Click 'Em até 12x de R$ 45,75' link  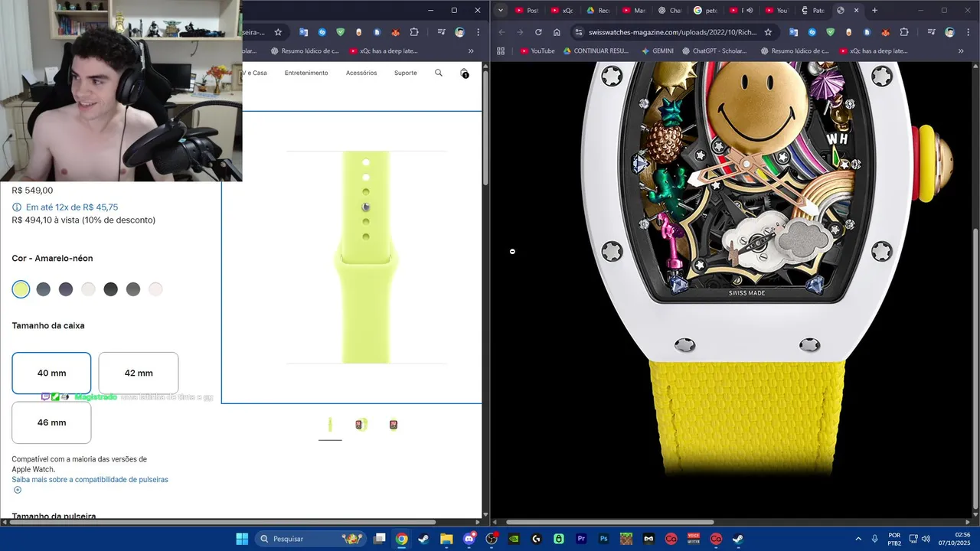click(72, 207)
